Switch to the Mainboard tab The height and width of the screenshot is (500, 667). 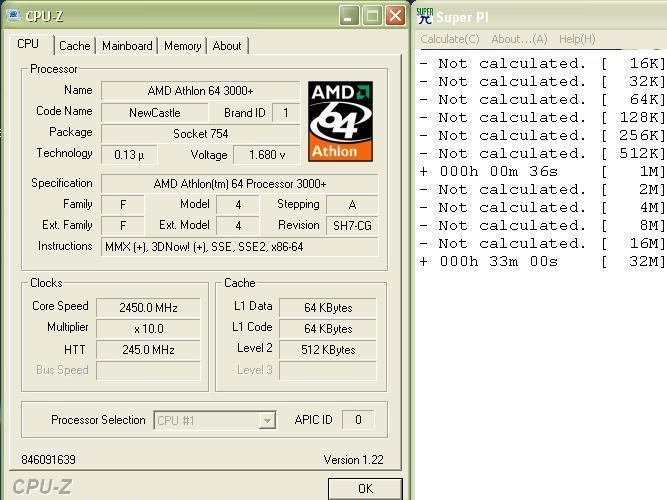(127, 46)
